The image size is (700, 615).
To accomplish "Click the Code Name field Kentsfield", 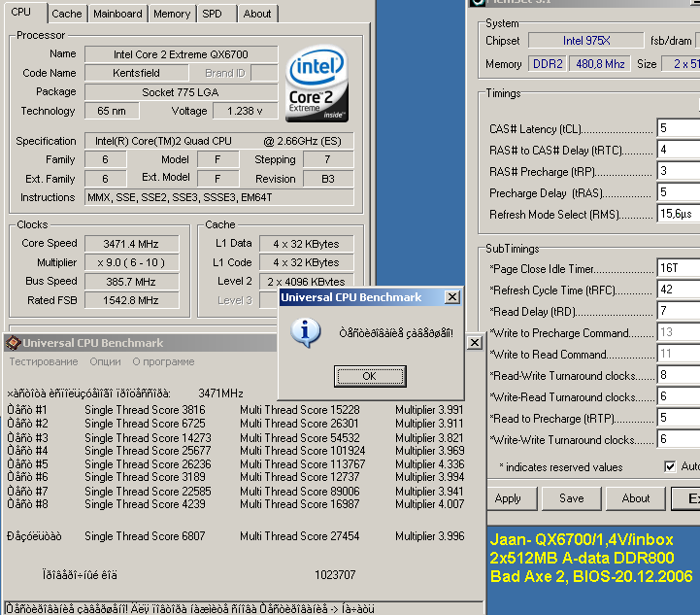I will coord(136,73).
